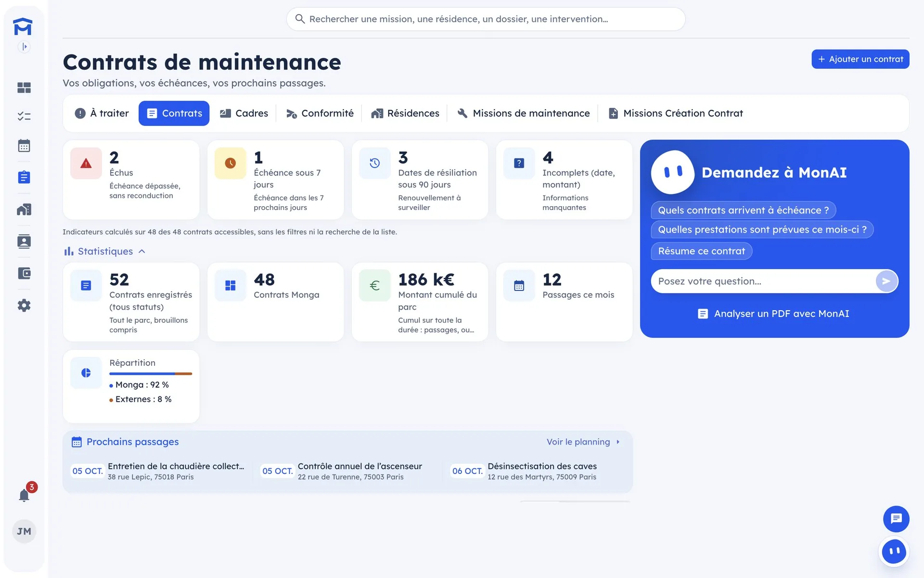Click Analyser un PDF avec MonAI
924x578 pixels.
point(774,314)
